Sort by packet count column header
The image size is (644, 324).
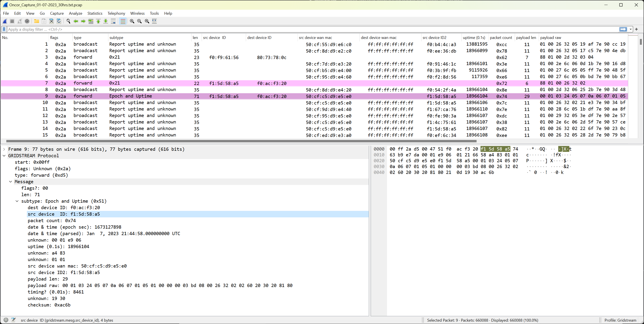[501, 37]
